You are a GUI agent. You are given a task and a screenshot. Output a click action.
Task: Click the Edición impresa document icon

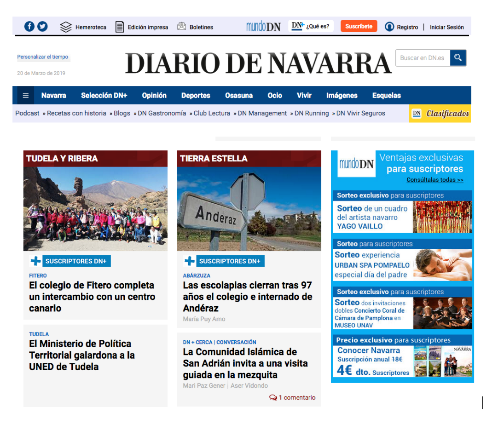point(120,27)
